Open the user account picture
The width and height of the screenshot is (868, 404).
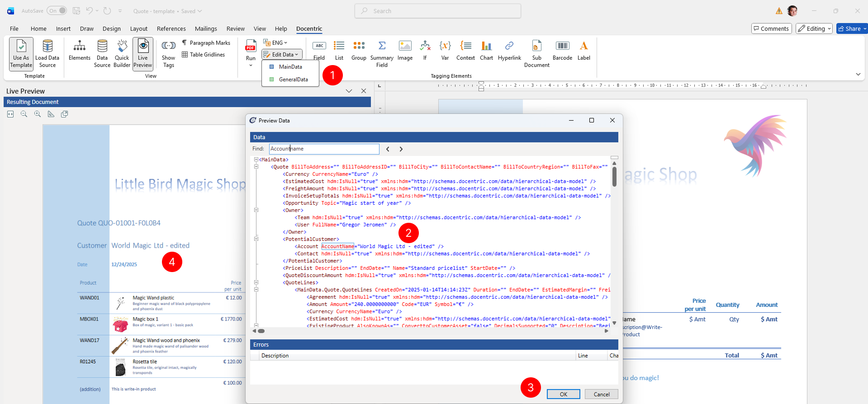[792, 11]
